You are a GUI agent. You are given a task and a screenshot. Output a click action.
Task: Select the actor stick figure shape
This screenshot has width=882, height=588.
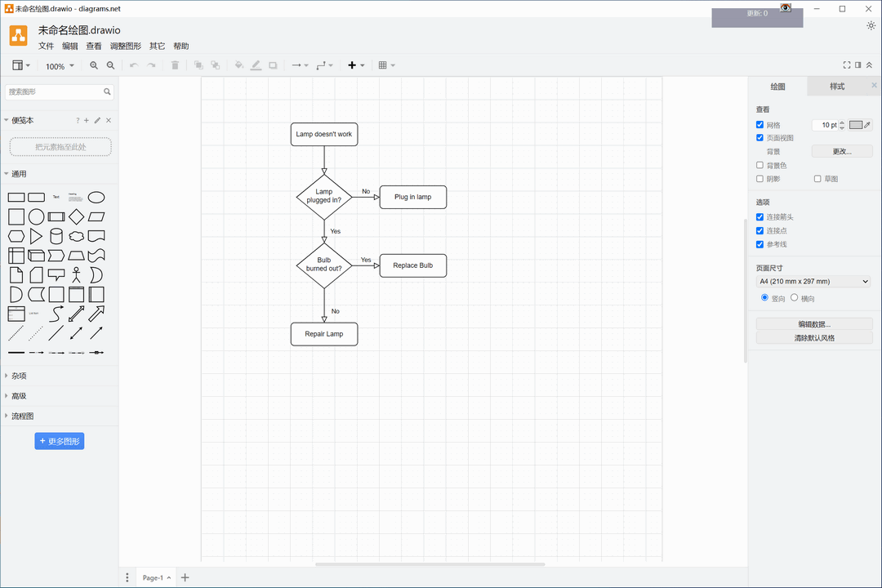(76, 275)
